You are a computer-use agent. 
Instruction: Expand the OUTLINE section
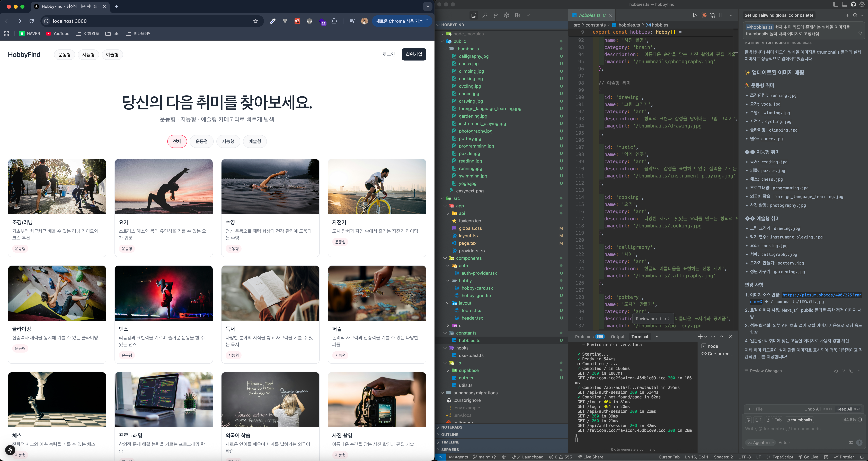450,435
